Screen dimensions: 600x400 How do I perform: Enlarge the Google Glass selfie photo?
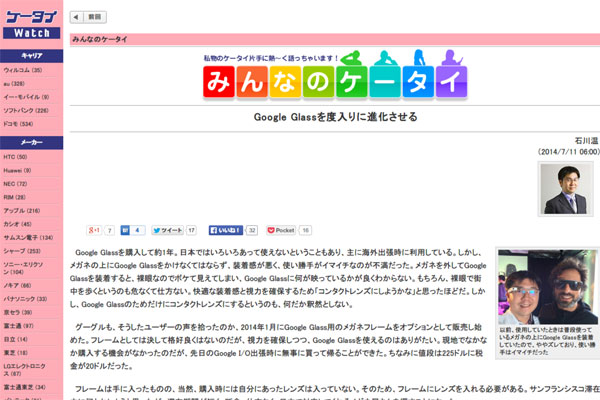(548, 287)
